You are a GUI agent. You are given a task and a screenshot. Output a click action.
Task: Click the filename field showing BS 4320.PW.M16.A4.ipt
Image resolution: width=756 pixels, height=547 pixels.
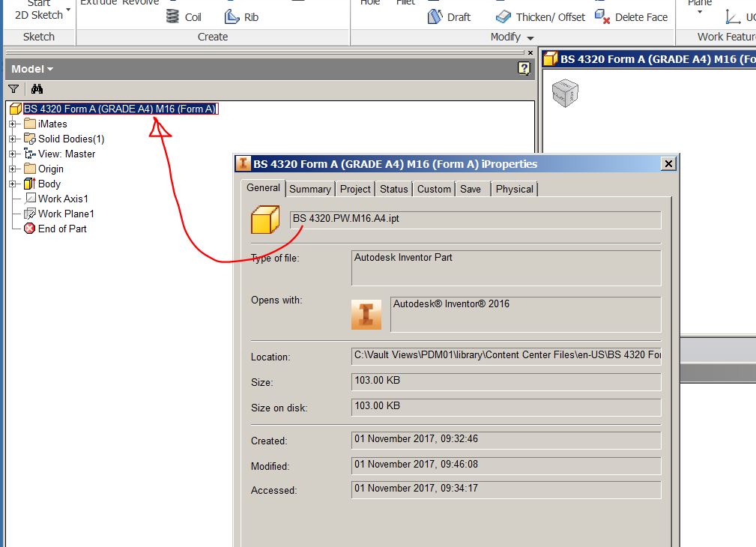point(474,220)
